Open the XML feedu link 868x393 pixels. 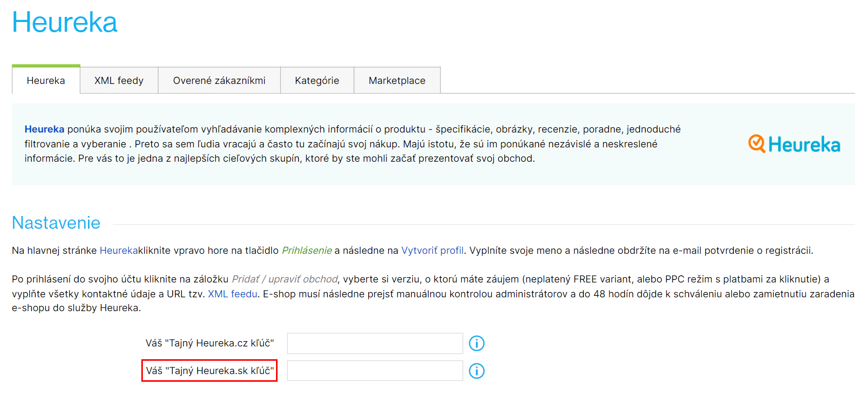point(232,294)
